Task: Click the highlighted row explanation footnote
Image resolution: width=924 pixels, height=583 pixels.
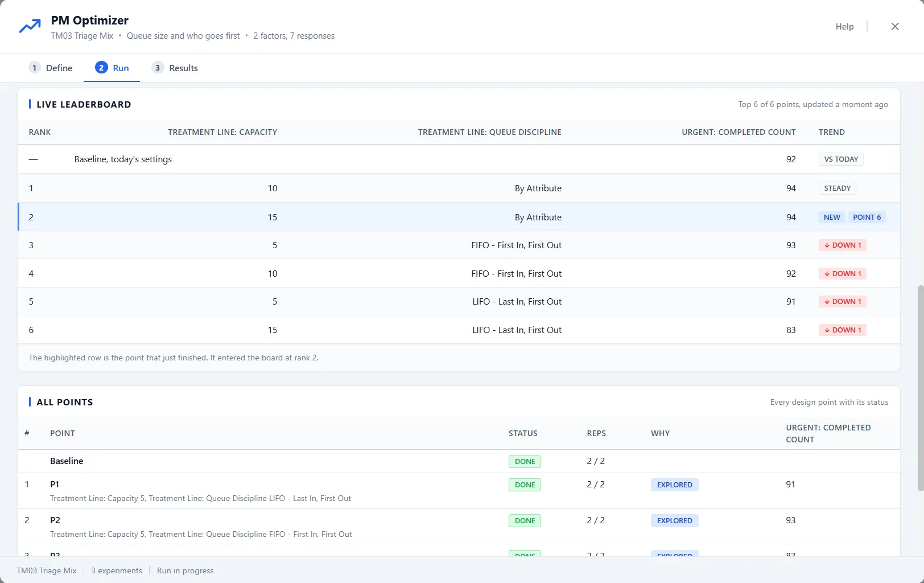Action: [x=174, y=358]
